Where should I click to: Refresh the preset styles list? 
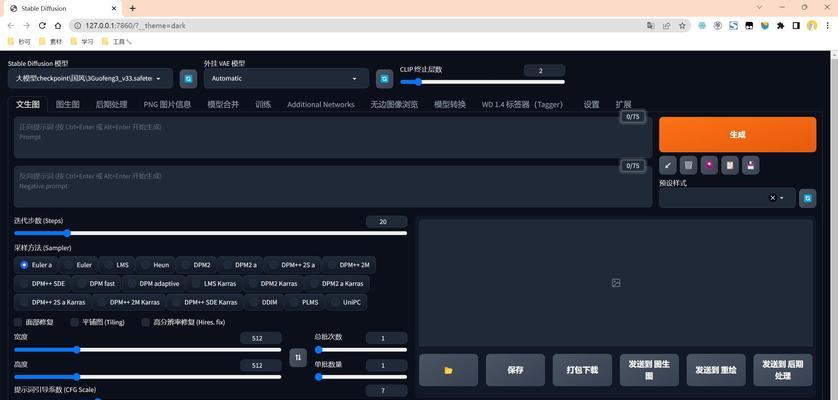click(x=808, y=198)
